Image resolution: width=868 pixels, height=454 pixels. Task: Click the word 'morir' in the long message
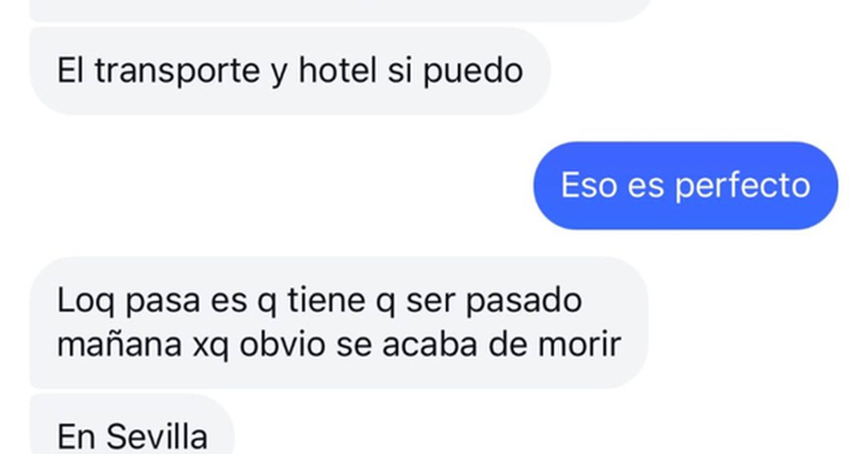point(580,344)
